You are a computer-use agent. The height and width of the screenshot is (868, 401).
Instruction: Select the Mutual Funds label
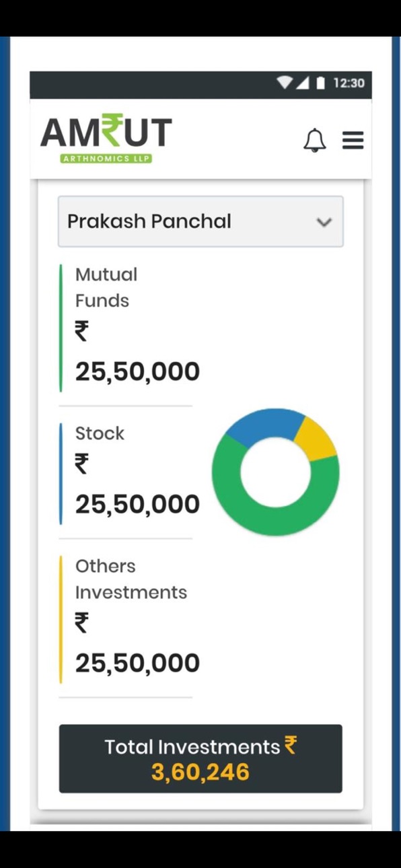(x=106, y=287)
